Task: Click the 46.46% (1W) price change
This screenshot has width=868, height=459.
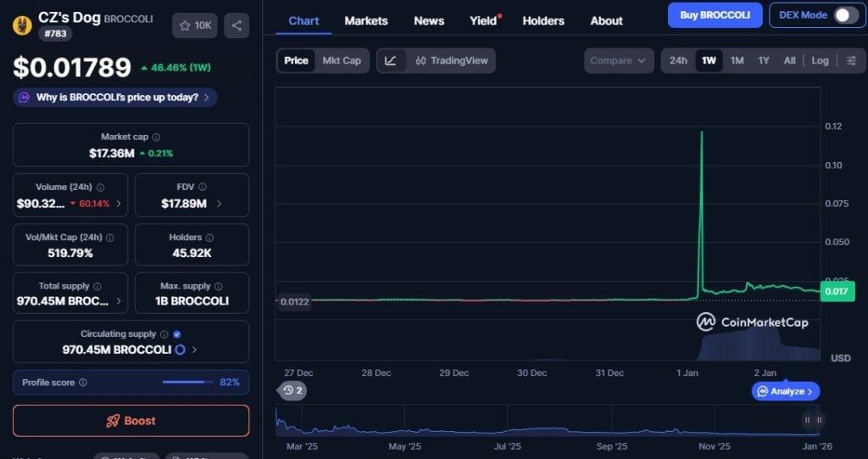Action: [175, 68]
